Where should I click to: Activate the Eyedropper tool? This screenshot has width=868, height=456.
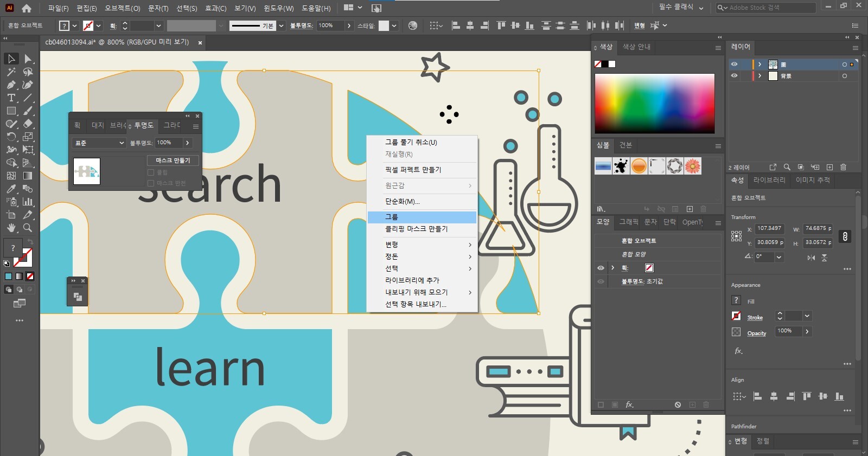click(11, 189)
